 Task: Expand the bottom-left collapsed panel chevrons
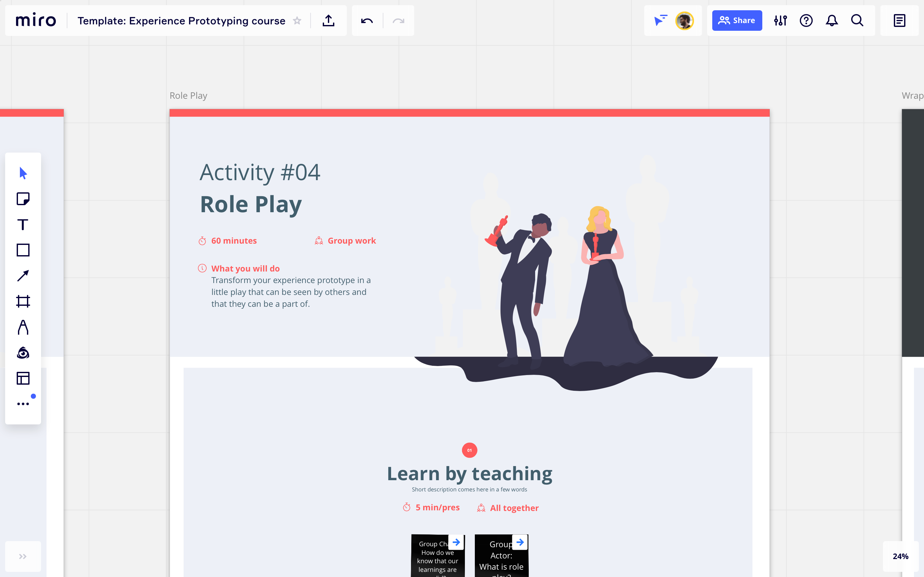click(x=23, y=556)
